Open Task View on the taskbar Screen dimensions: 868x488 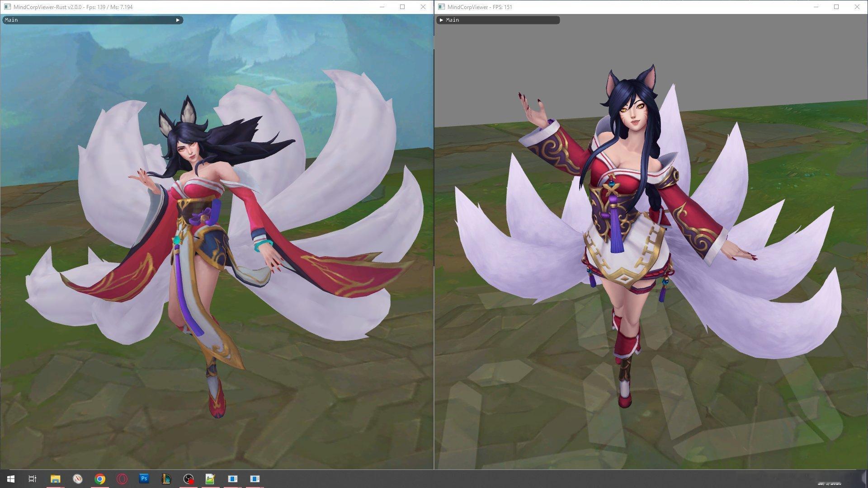coord(33,479)
